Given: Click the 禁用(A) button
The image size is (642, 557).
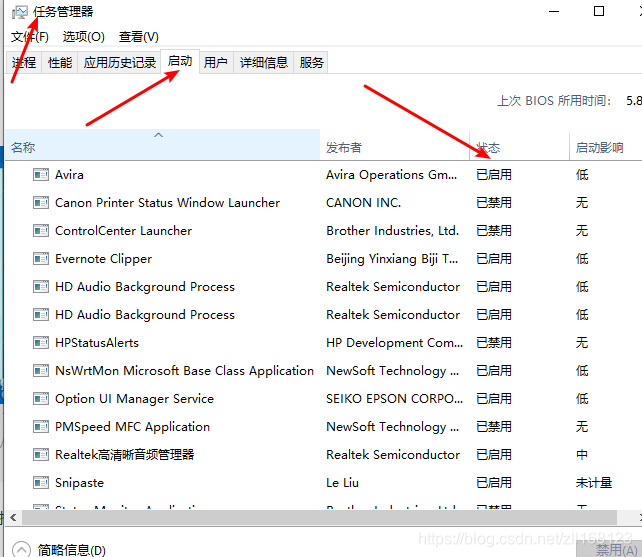Looking at the screenshot, I should (609, 549).
